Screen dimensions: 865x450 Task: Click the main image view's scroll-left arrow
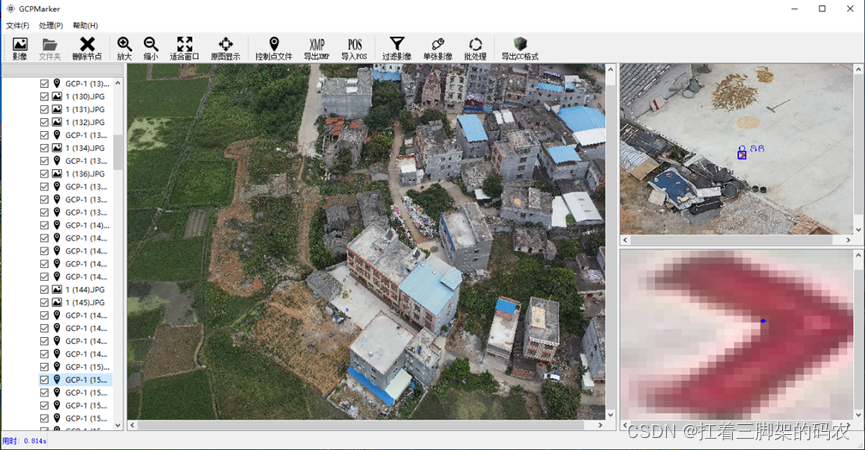[x=132, y=425]
